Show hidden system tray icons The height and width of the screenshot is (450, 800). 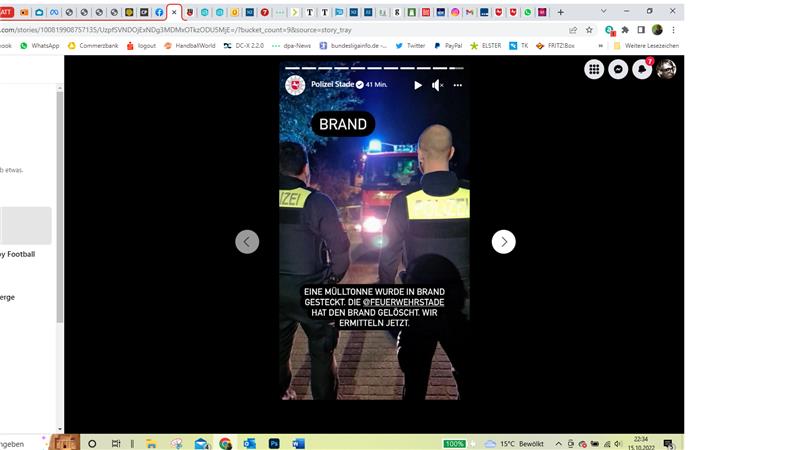pos(558,444)
